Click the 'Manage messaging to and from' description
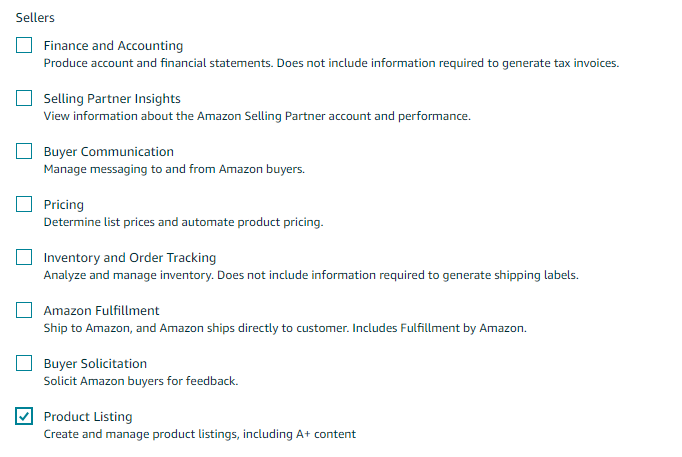The width and height of the screenshot is (682, 457). pos(174,169)
